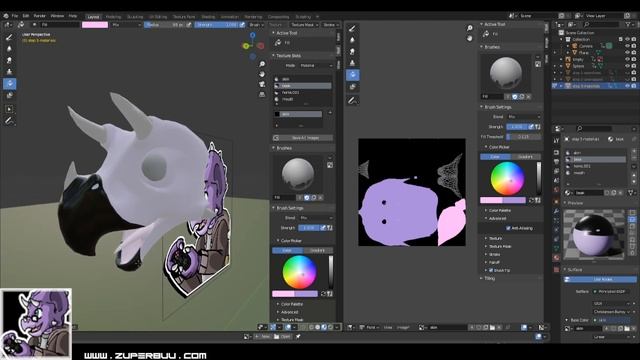This screenshot has width=640, height=360.
Task: Click the viewport navigation gizmo's blue Z axis
Action: [253, 36]
